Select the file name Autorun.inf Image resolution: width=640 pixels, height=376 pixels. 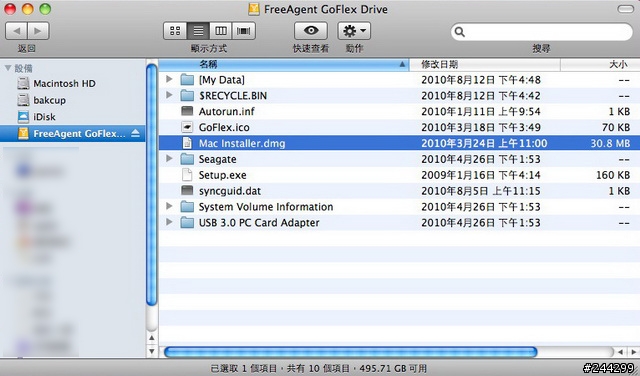(x=227, y=111)
